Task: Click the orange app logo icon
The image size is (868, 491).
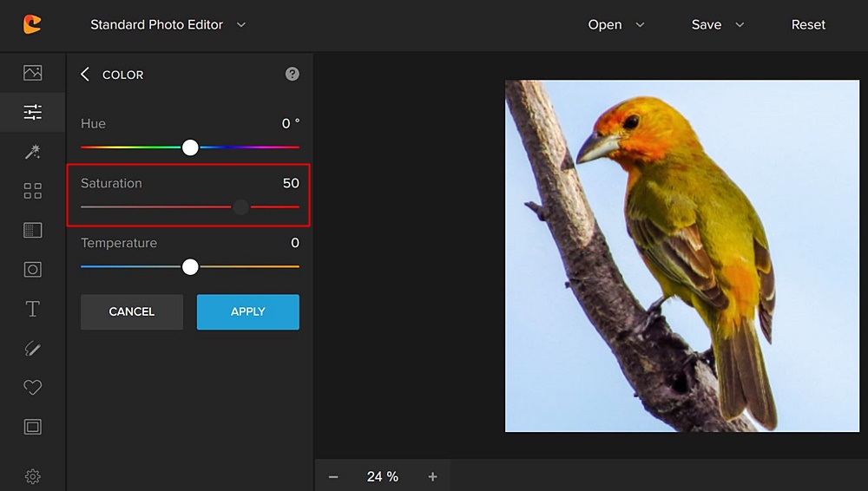Action: [32, 24]
